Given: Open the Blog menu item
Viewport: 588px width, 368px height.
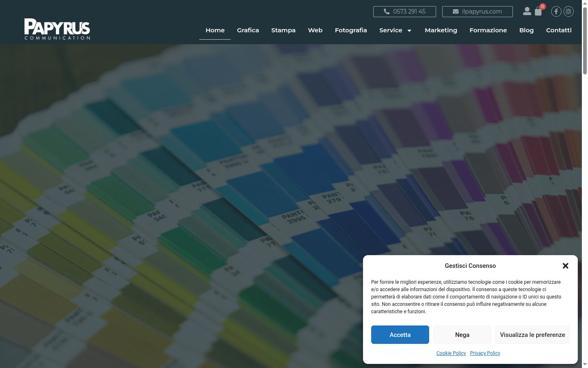Looking at the screenshot, I should (526, 30).
